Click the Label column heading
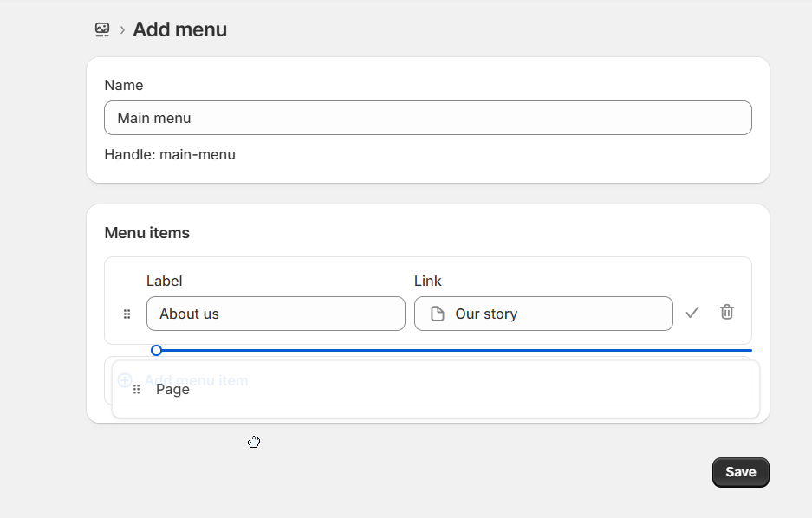Screen dimensions: 812x518 pyautogui.click(x=164, y=281)
